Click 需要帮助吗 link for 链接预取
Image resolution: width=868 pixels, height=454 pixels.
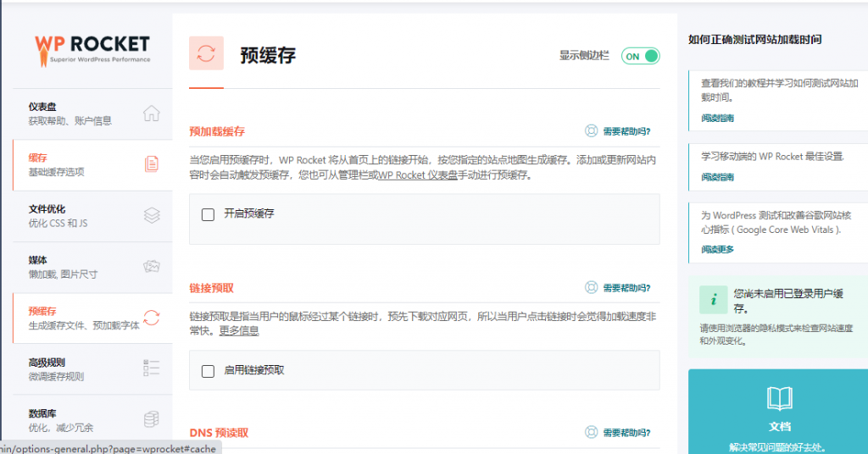click(626, 288)
